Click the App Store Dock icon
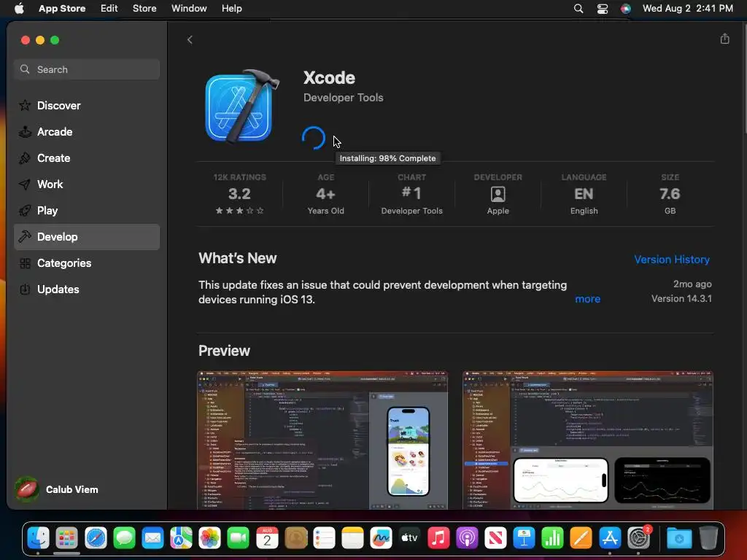The height and width of the screenshot is (560, 747). pyautogui.click(x=610, y=538)
